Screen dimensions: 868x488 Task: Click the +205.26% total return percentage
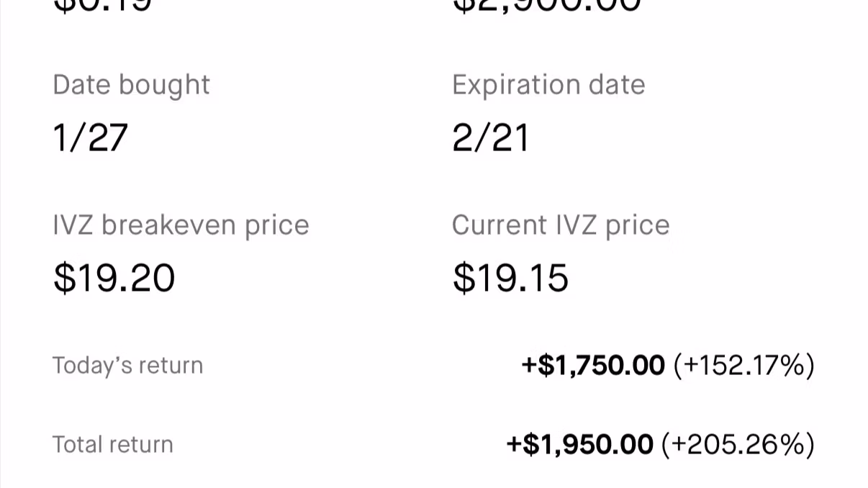point(738,445)
